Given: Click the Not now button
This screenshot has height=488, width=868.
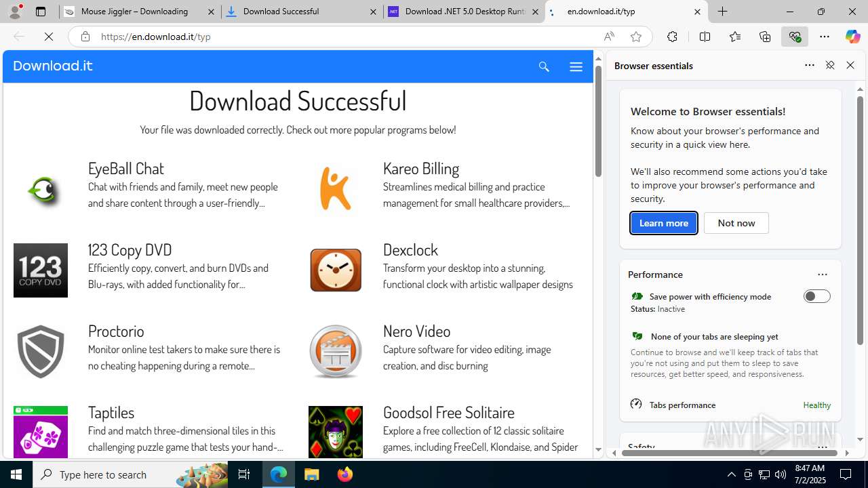Looking at the screenshot, I should (x=736, y=223).
